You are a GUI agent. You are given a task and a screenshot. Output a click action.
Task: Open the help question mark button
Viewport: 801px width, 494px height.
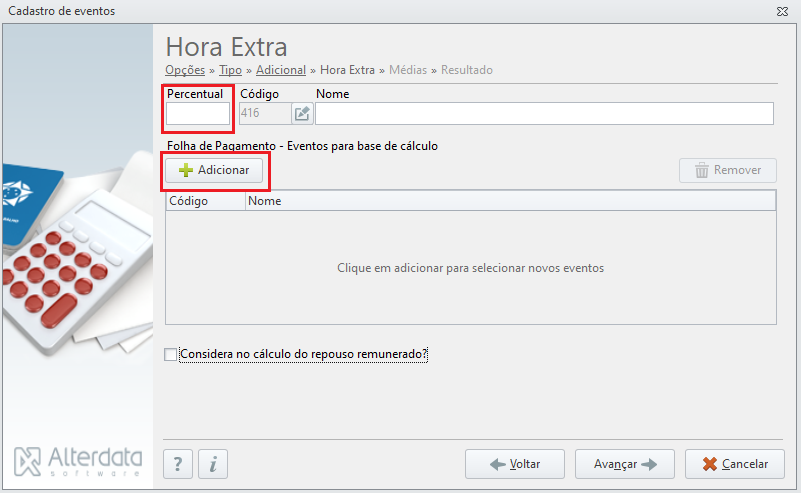[178, 464]
